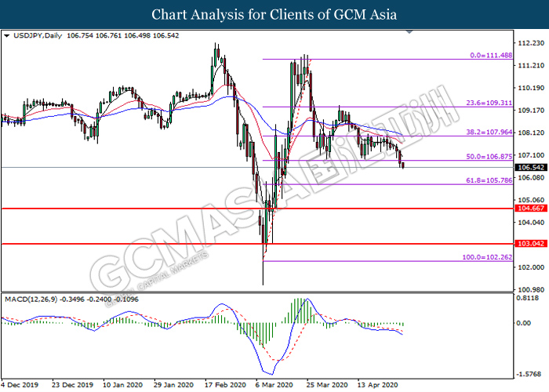This screenshot has height=392, width=549.
Task: Click the 107.100 price axis value
Action: pyautogui.click(x=531, y=155)
